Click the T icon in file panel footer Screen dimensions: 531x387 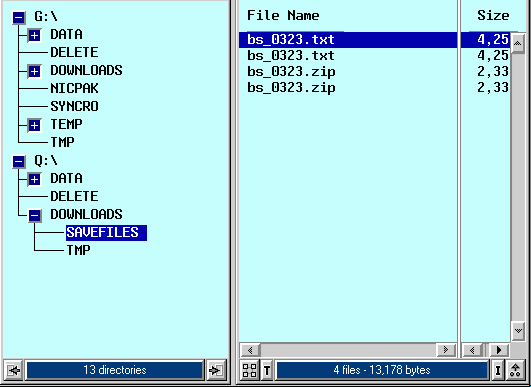pos(267,370)
